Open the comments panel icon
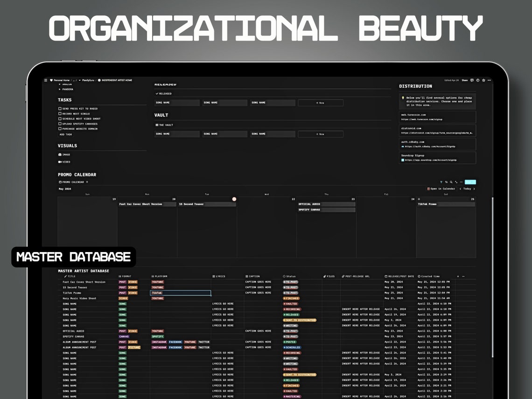Viewport: 532px width, 399px height. coord(472,80)
